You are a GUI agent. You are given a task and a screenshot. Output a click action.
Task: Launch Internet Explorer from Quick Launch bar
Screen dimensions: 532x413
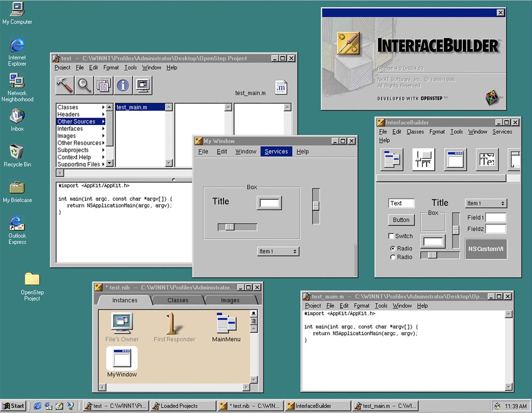37,406
